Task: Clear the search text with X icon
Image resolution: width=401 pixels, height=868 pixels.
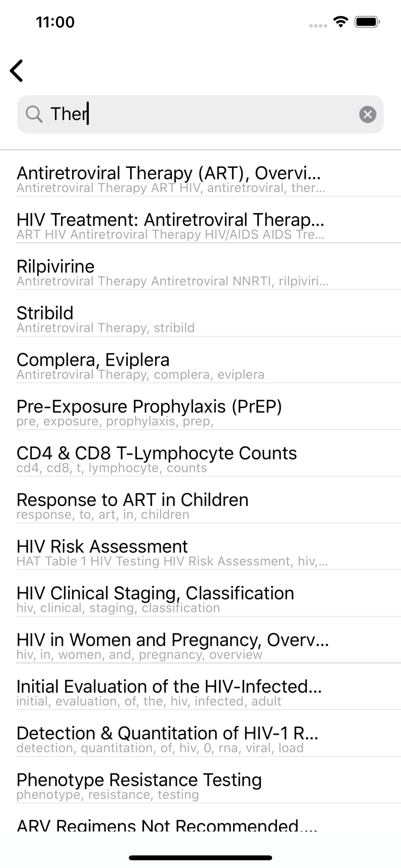Action: (x=367, y=114)
